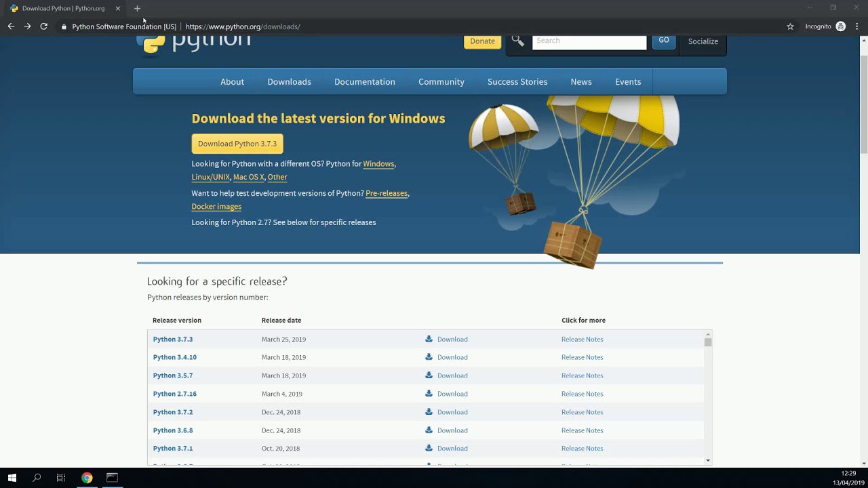Image resolution: width=868 pixels, height=488 pixels.
Task: Click download icon for Python 3.7.1
Action: (429, 448)
